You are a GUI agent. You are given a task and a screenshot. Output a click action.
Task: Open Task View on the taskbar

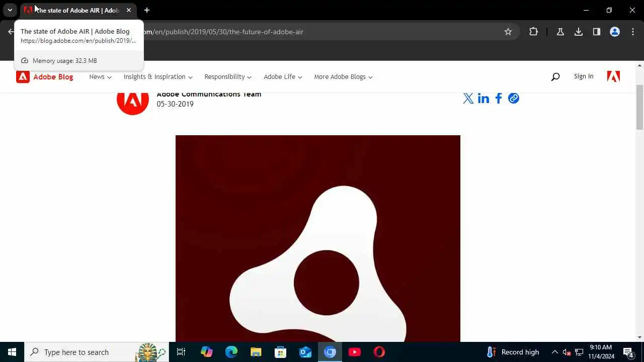pyautogui.click(x=181, y=352)
